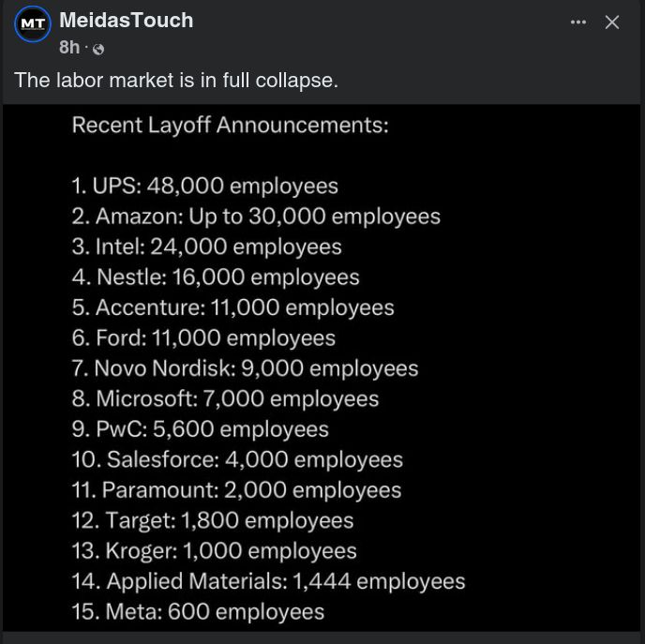Click the Recent Layoff Announcements heading in image
The image size is (645, 644).
pyautogui.click(x=230, y=125)
